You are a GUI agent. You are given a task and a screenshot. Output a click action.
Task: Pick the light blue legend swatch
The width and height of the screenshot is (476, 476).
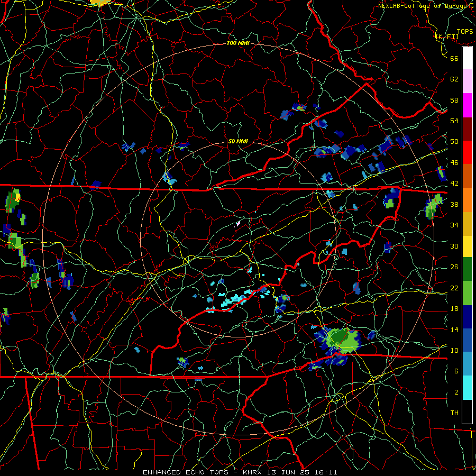(x=467, y=364)
